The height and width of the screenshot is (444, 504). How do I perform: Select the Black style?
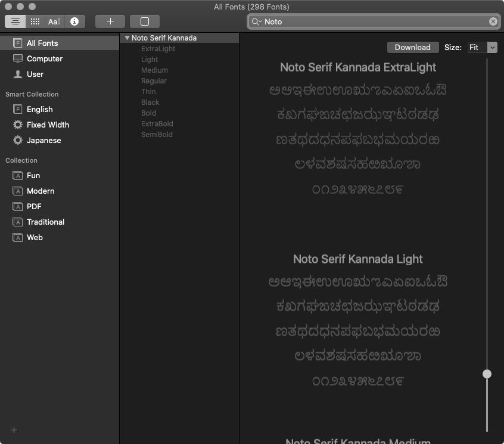pyautogui.click(x=150, y=103)
